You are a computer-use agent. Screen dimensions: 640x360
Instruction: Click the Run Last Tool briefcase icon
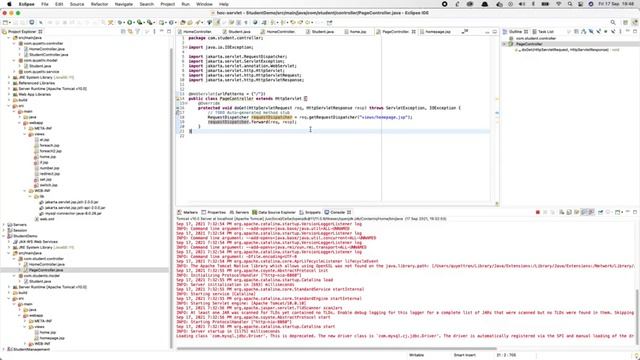coord(150,22)
